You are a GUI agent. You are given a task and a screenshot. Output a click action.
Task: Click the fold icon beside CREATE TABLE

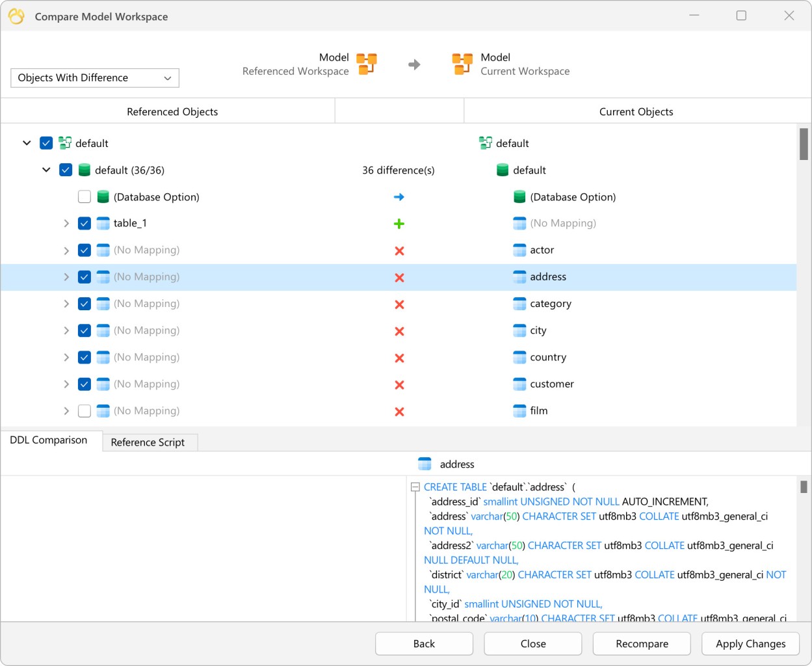coord(415,487)
